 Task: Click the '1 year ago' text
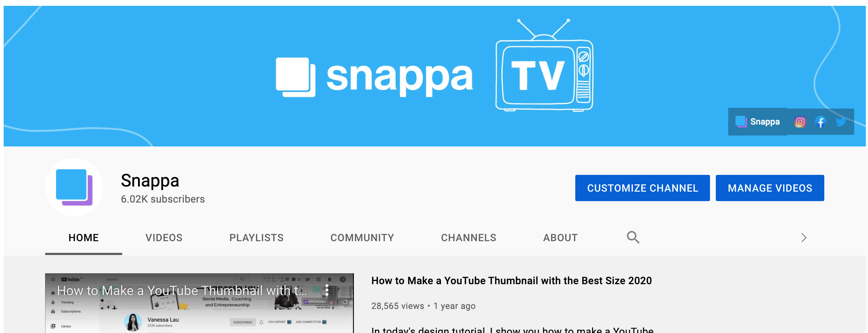[x=454, y=306]
